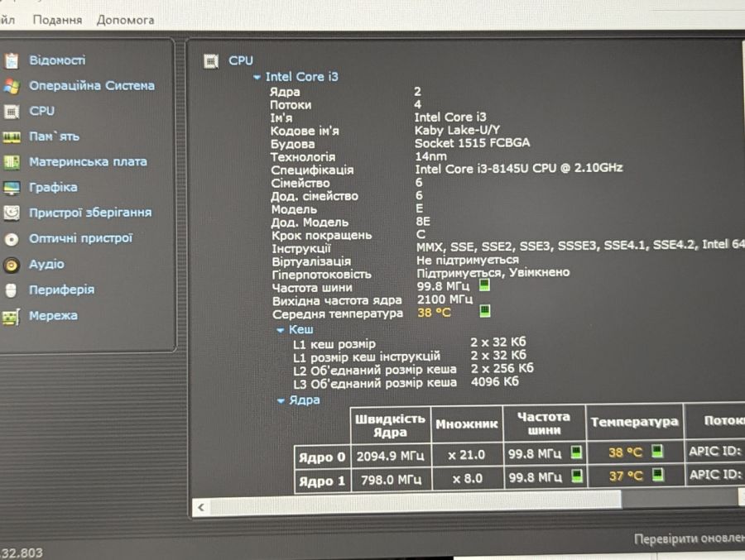Click the 37 °C cell in Ядро 1 row
The image size is (745, 560).
[x=625, y=476]
